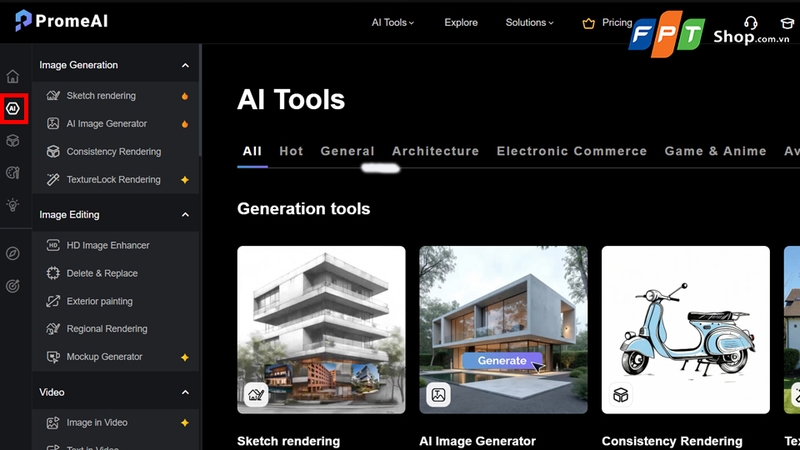Screen dimensions: 800x450
Task: Click the Sketch rendering card thumbnail
Action: point(321,330)
